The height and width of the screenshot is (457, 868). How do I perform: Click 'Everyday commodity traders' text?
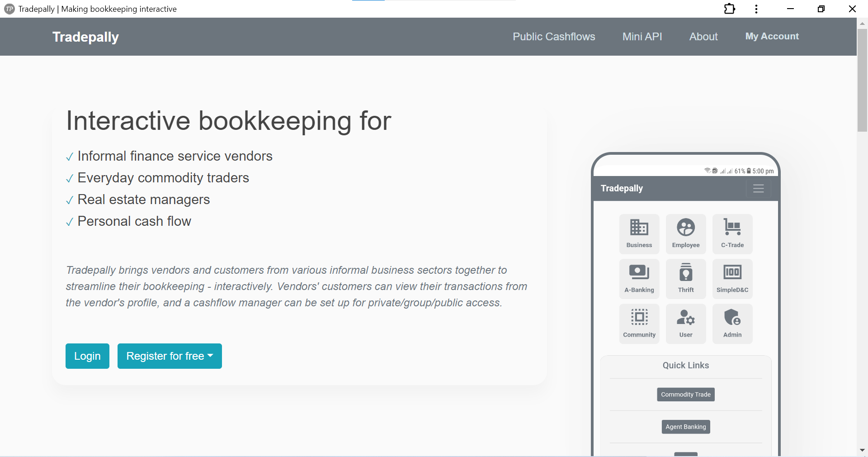163,178
